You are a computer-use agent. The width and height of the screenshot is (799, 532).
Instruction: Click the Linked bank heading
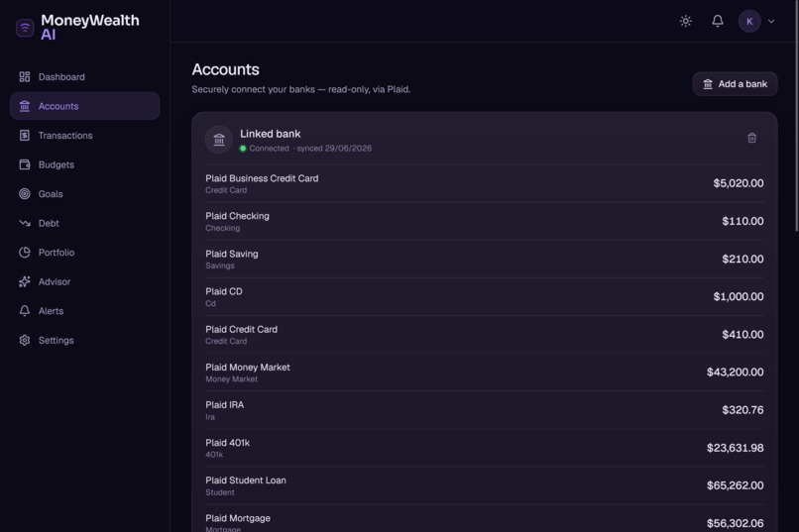[270, 134]
